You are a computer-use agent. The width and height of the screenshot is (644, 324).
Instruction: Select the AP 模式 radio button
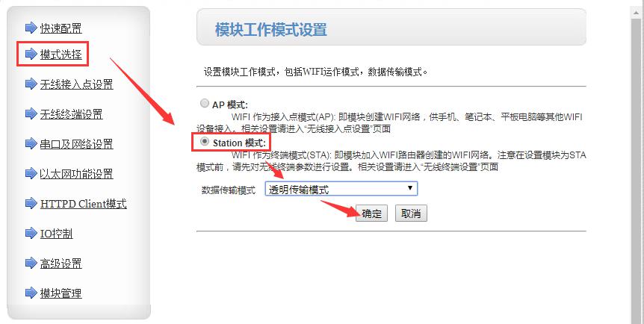click(x=205, y=104)
